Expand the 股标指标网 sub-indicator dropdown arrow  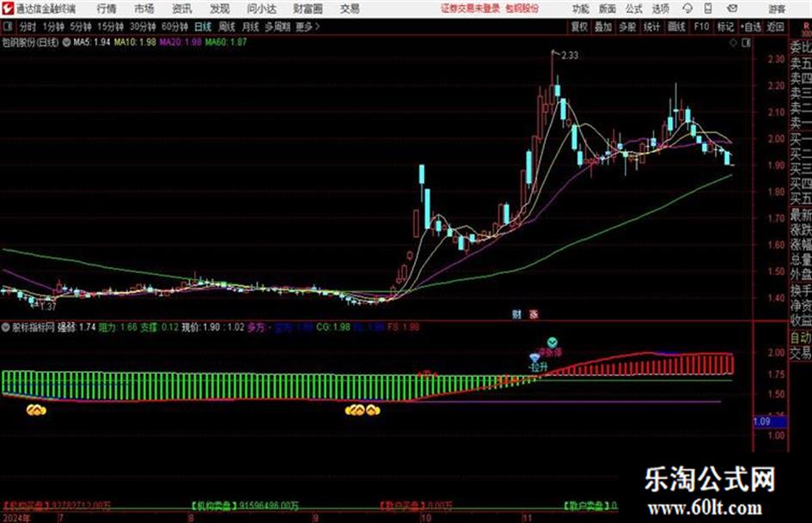[6, 327]
